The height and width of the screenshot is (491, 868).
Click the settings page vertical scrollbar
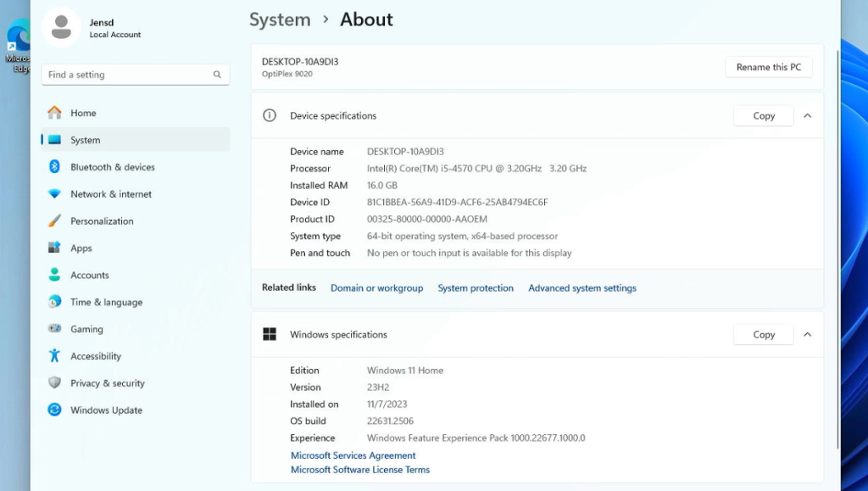(837, 249)
